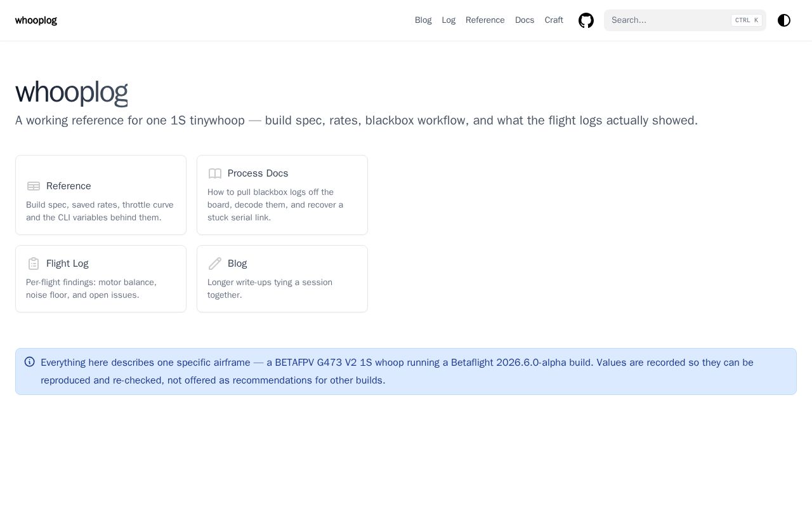
Task: Click the notice text 'Everything here describes one specific airframe'
Action: (145, 363)
